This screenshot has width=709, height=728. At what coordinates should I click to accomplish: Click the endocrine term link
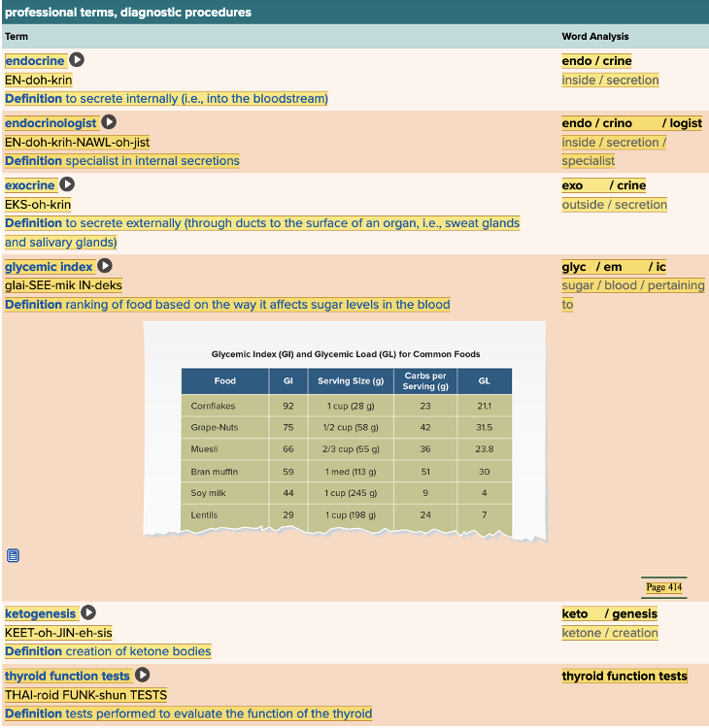point(35,60)
